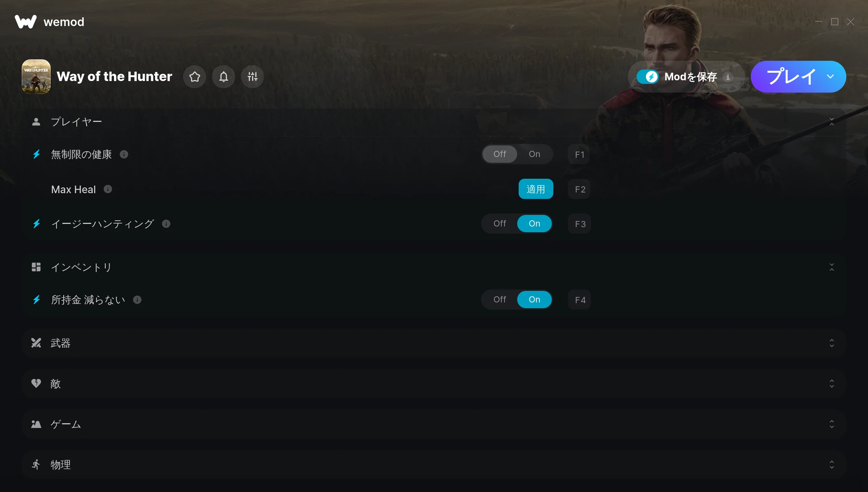The image size is (868, 492).
Task: Turn on 無制限の健康 toggle
Action: click(x=534, y=154)
